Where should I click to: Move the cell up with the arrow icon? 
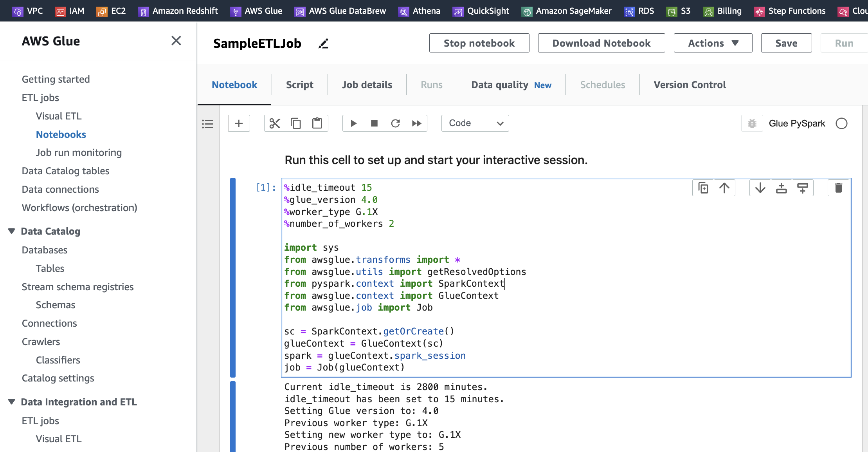pos(724,188)
